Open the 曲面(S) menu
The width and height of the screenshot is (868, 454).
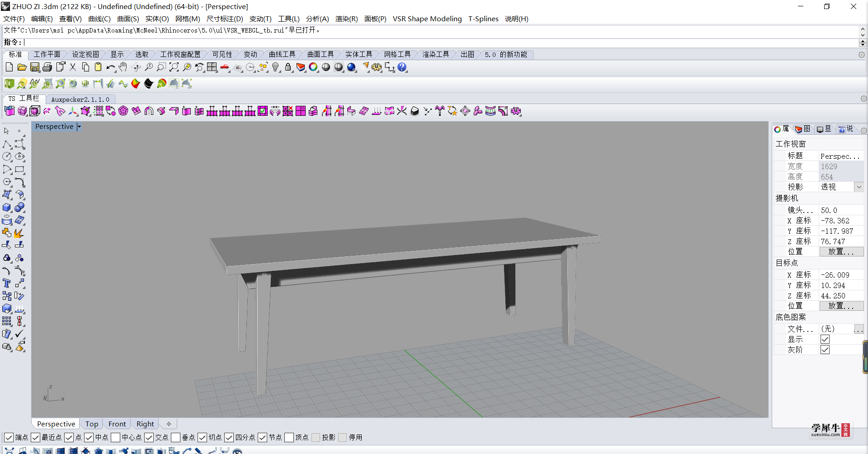tap(128, 19)
